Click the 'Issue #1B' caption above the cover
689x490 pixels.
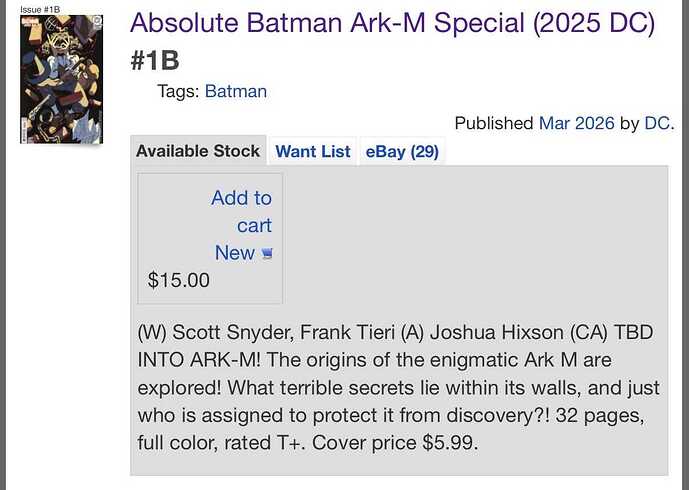(40, 8)
